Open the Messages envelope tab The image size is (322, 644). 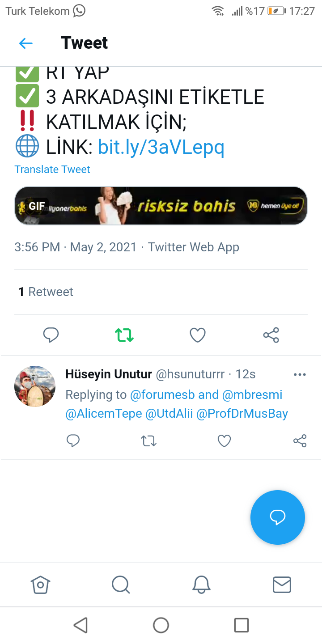coord(282,584)
